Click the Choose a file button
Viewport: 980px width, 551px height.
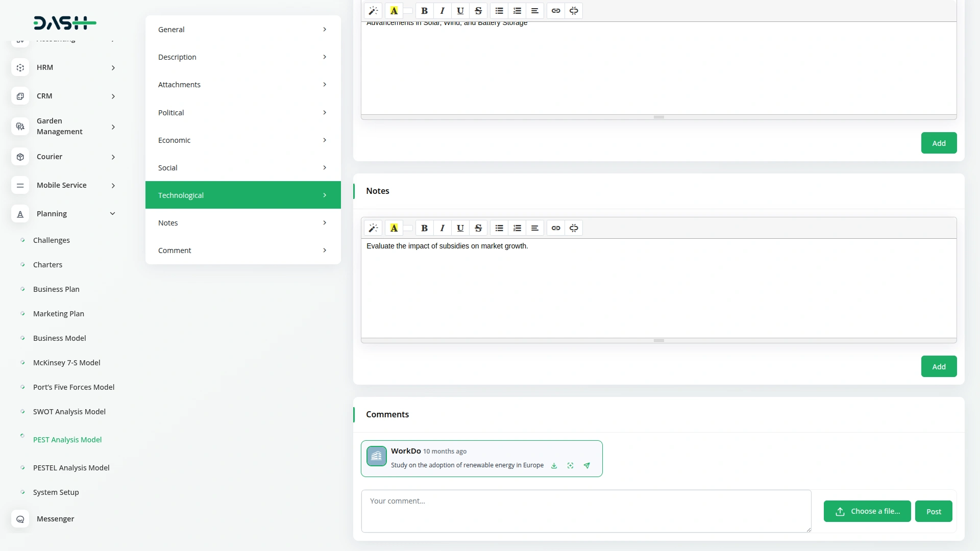click(867, 511)
